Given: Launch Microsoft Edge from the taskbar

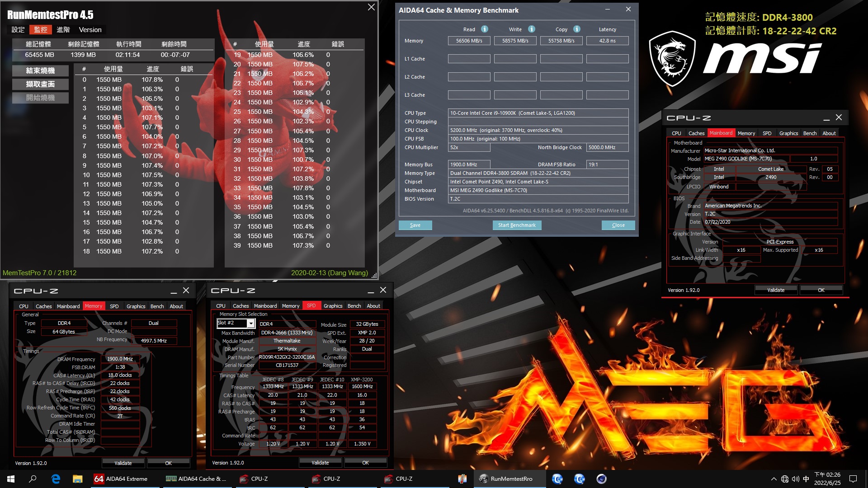Looking at the screenshot, I should click(56, 479).
